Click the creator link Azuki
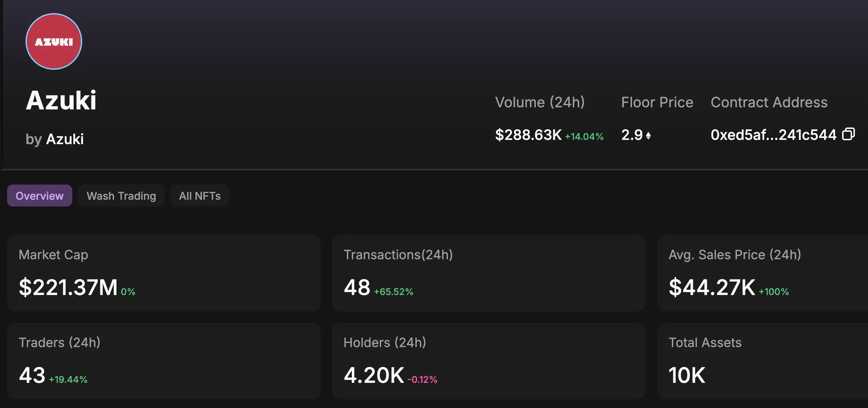 (65, 139)
